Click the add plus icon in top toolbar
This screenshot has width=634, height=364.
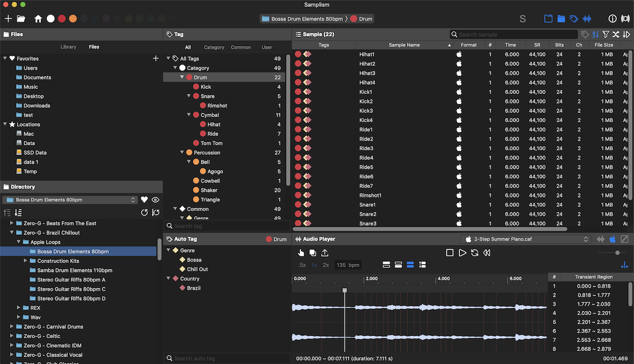click(x=8, y=18)
